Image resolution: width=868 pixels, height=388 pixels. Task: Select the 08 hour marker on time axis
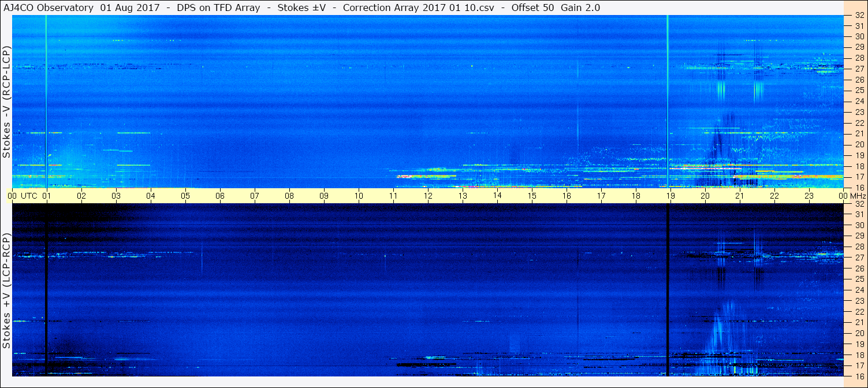coord(289,196)
